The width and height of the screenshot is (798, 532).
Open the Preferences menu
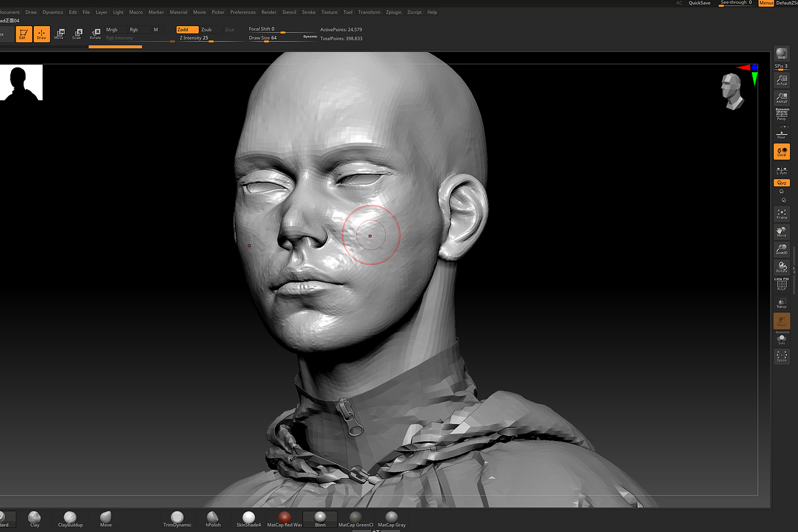pyautogui.click(x=243, y=12)
